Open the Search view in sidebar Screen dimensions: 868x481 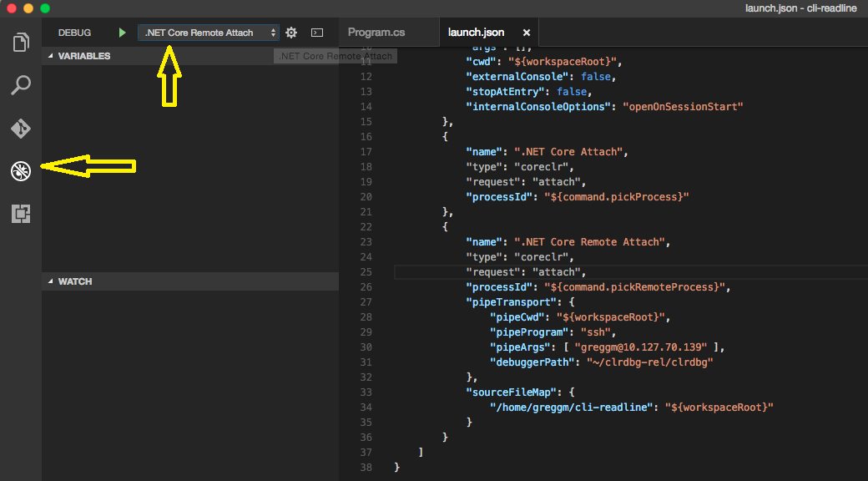21,85
